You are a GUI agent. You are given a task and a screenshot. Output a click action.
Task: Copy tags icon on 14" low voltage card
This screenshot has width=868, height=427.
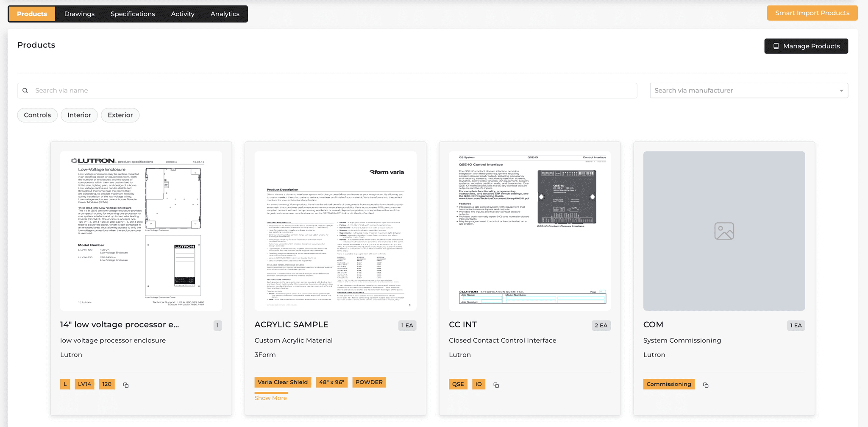126,385
